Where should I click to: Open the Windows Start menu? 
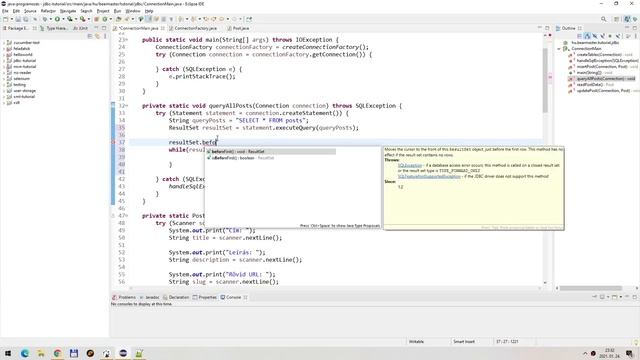coord(8,353)
